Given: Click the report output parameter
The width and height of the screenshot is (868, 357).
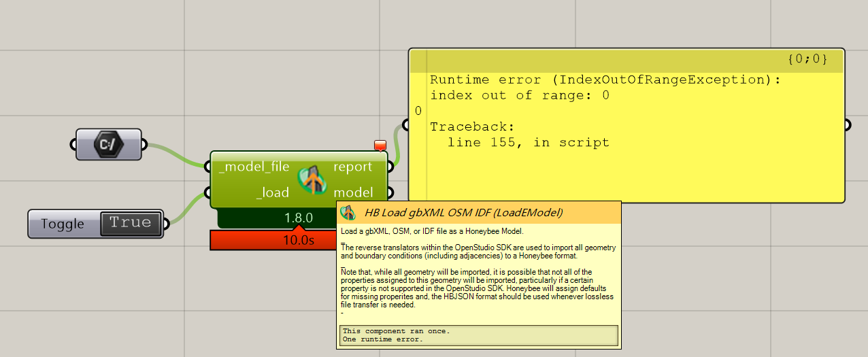Looking at the screenshot, I should [x=352, y=167].
